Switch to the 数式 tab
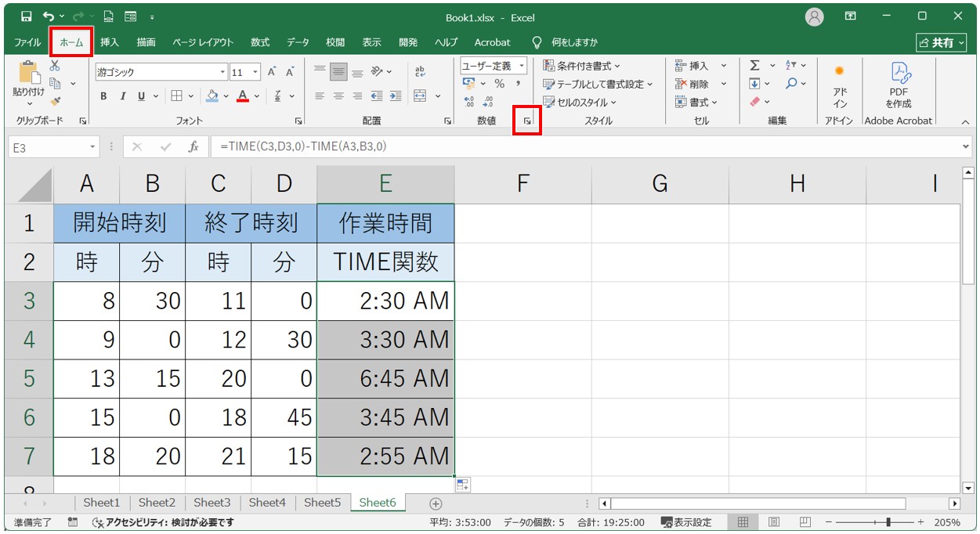Viewport: 980px width, 534px height. (x=260, y=42)
